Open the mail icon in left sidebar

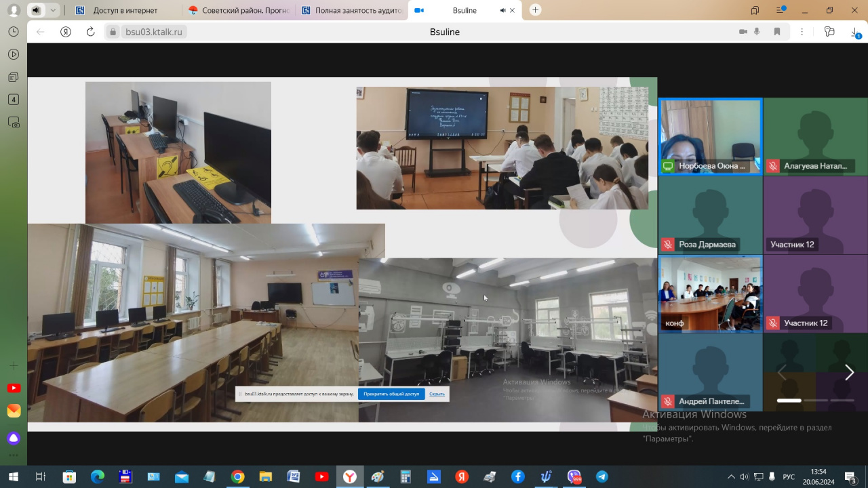[14, 411]
